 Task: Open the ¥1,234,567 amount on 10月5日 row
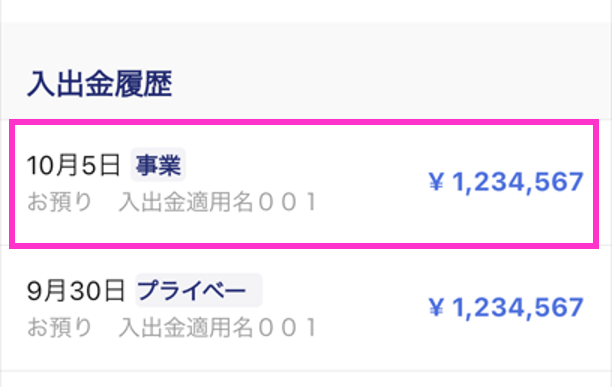506,182
